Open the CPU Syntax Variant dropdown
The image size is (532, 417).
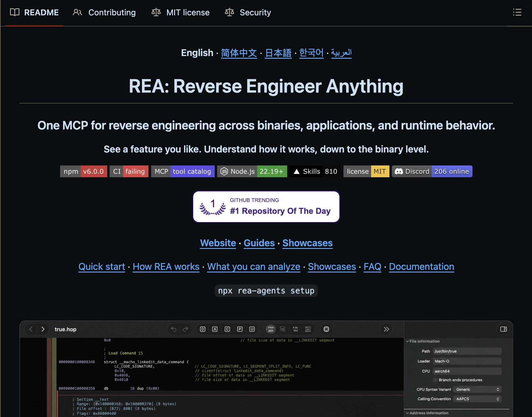tap(477, 389)
